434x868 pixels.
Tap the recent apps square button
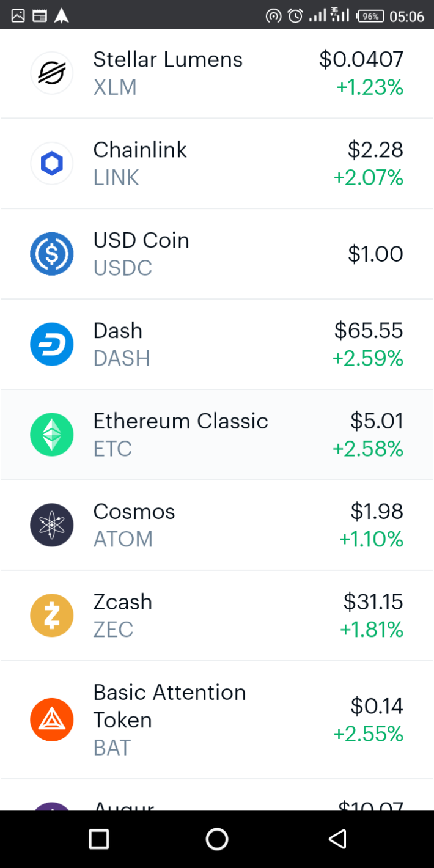pyautogui.click(x=98, y=839)
